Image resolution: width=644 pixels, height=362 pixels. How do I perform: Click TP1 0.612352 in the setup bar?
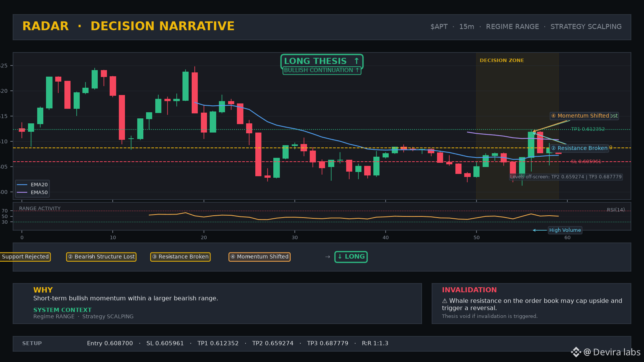point(218,344)
